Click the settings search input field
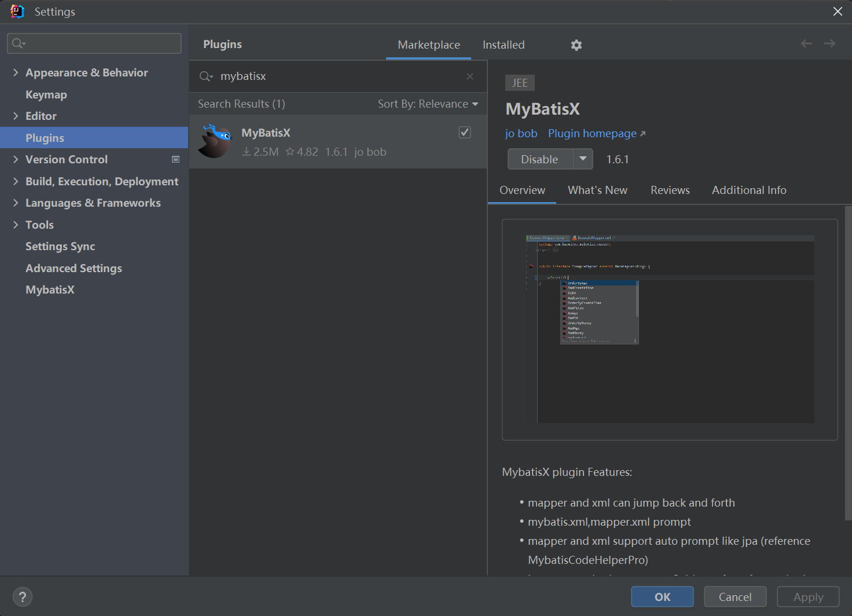This screenshot has width=852, height=616. [94, 43]
